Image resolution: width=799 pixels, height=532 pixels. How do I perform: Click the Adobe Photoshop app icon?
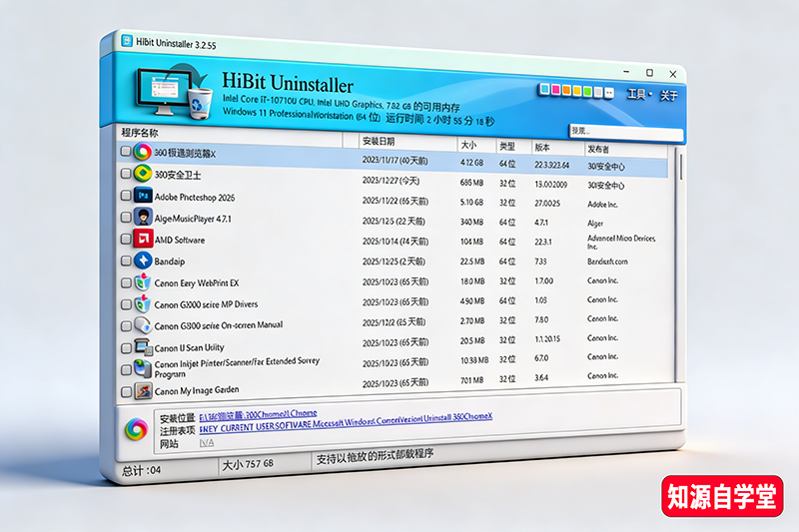pyautogui.click(x=142, y=196)
